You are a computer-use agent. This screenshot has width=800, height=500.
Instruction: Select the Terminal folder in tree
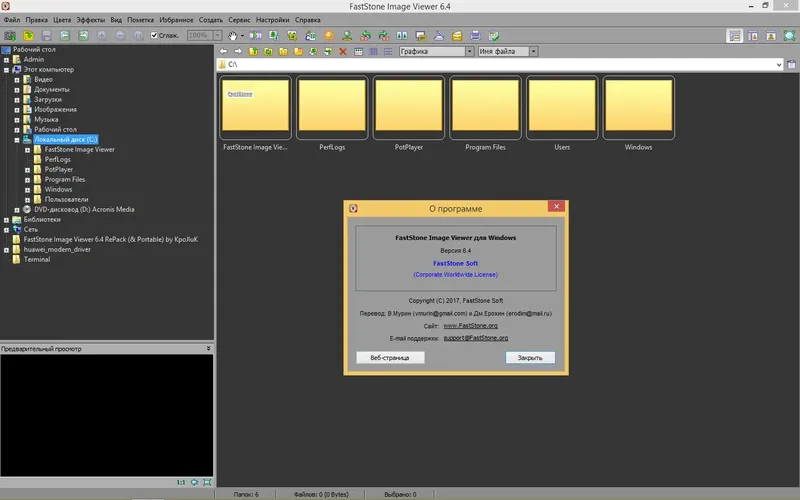(x=37, y=260)
